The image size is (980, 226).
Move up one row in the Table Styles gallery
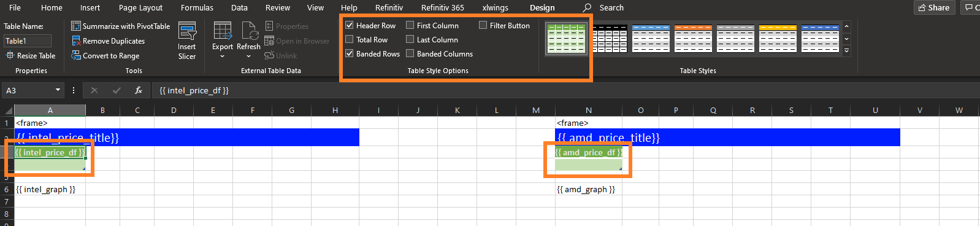pyautogui.click(x=847, y=26)
